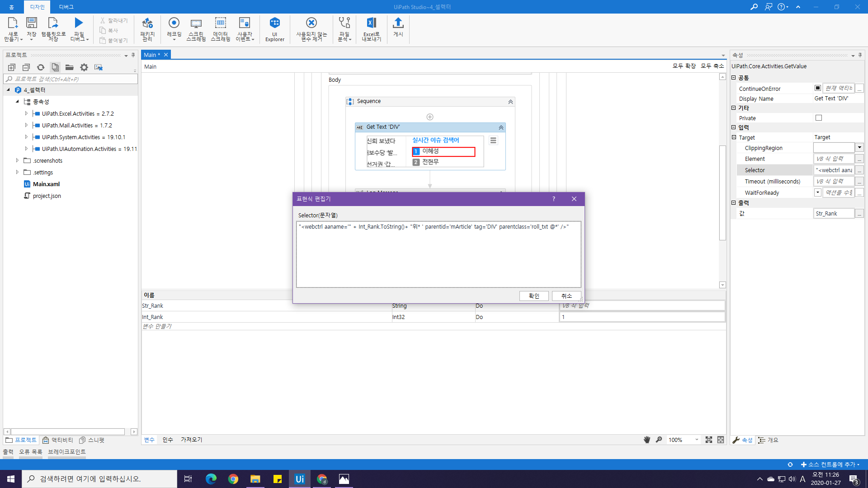Screen dimensions: 868x488
Task: Click the Data Scraping (데이터 스크래핑) icon
Action: 220,29
